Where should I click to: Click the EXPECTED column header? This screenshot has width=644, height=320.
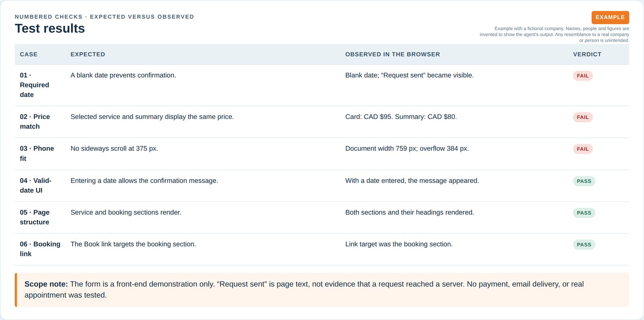pyautogui.click(x=88, y=54)
